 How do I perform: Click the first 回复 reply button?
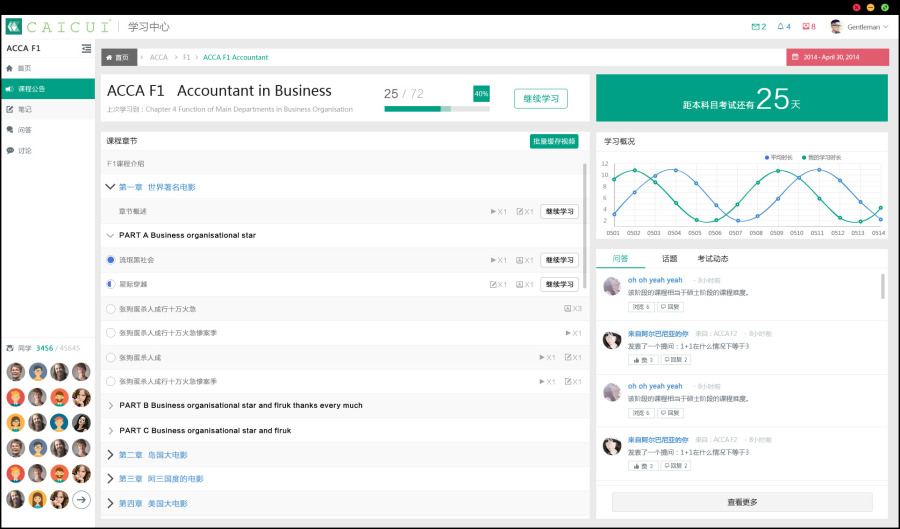[670, 307]
